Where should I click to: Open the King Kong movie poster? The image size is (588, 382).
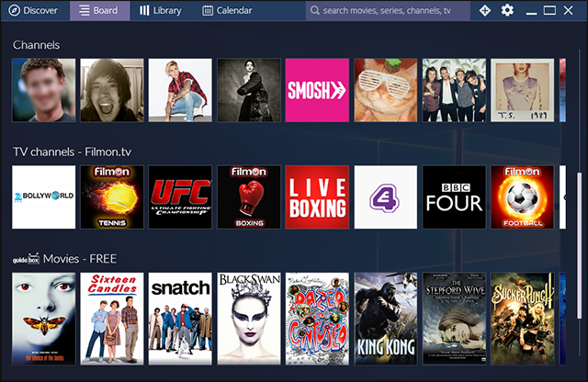(386, 319)
